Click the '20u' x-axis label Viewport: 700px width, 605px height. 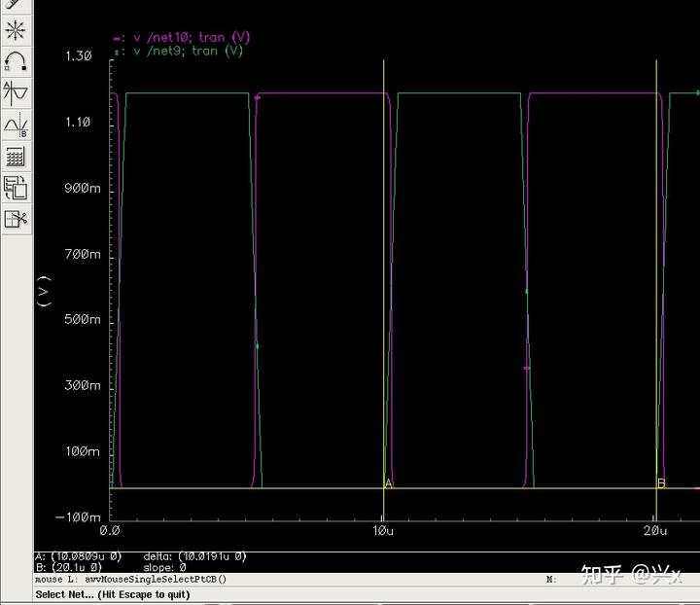coord(655,530)
